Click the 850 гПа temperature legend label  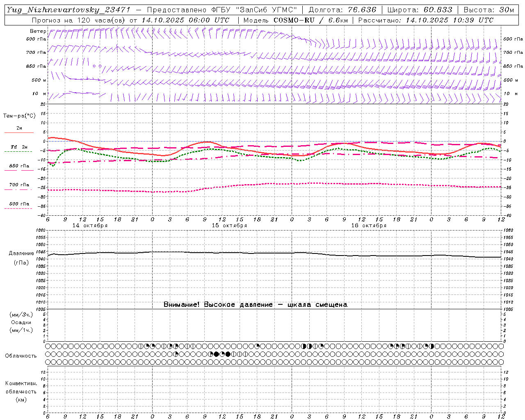[x=19, y=166]
